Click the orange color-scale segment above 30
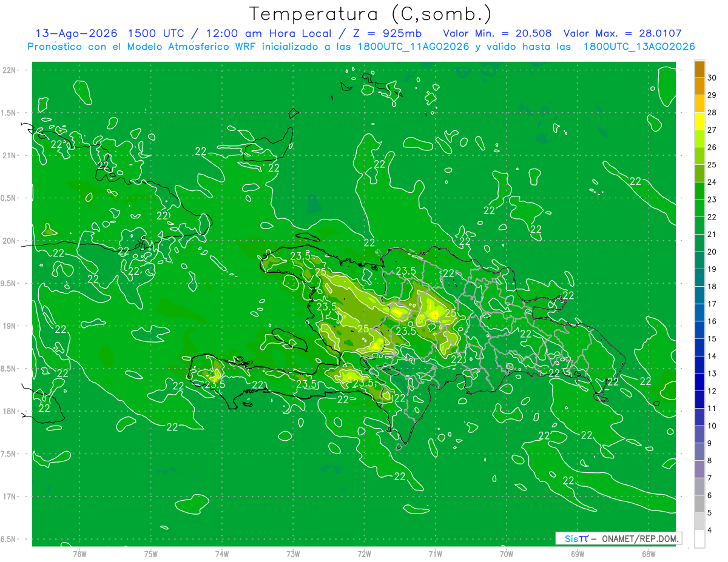This screenshot has height=562, width=728. (699, 69)
